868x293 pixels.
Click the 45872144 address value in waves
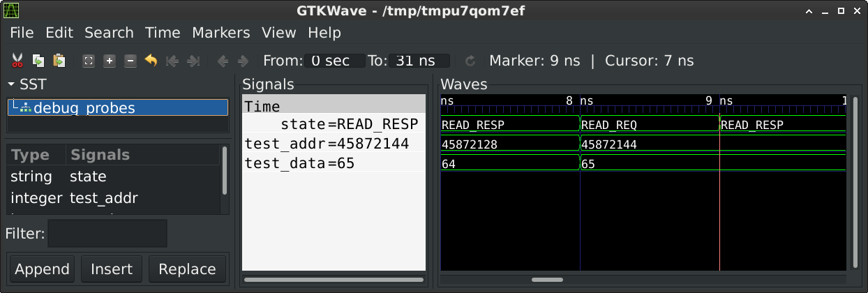pos(609,144)
